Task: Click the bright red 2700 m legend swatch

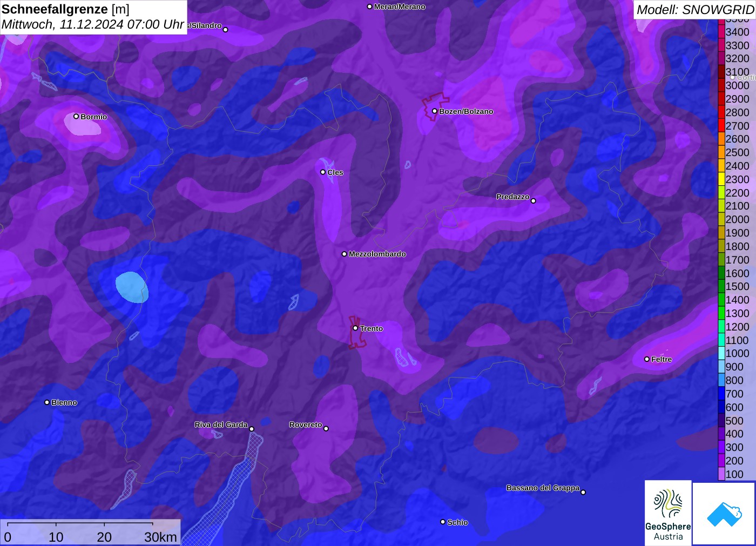Action: [x=721, y=126]
